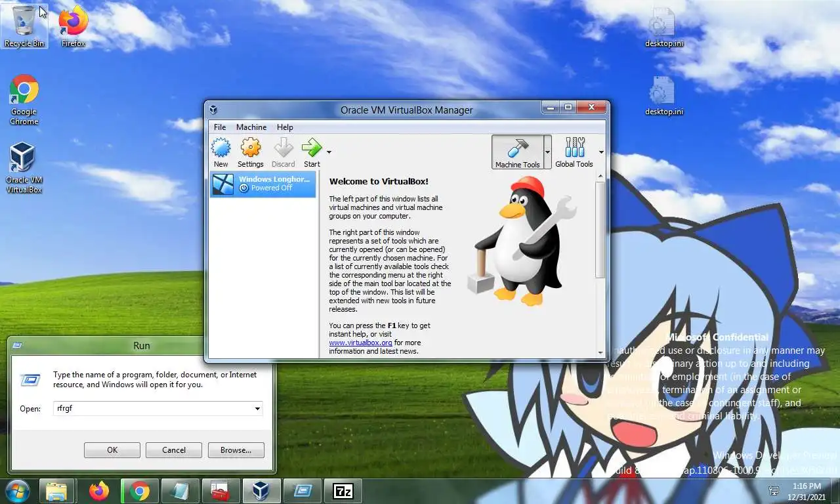The height and width of the screenshot is (504, 840).
Task: Click the taskbar clock showing 1:16 PM
Action: pyautogui.click(x=807, y=491)
